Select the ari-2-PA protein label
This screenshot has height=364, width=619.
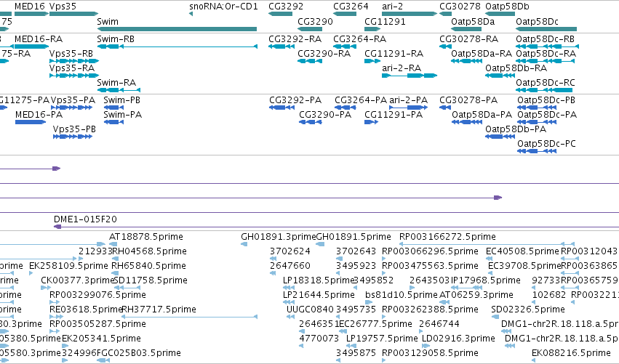click(409, 100)
